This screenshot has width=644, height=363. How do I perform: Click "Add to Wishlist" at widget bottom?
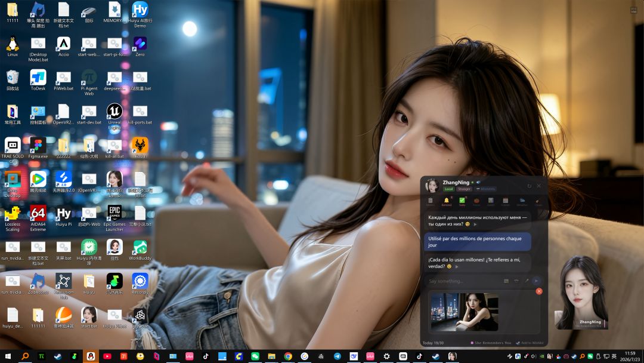[530, 343]
